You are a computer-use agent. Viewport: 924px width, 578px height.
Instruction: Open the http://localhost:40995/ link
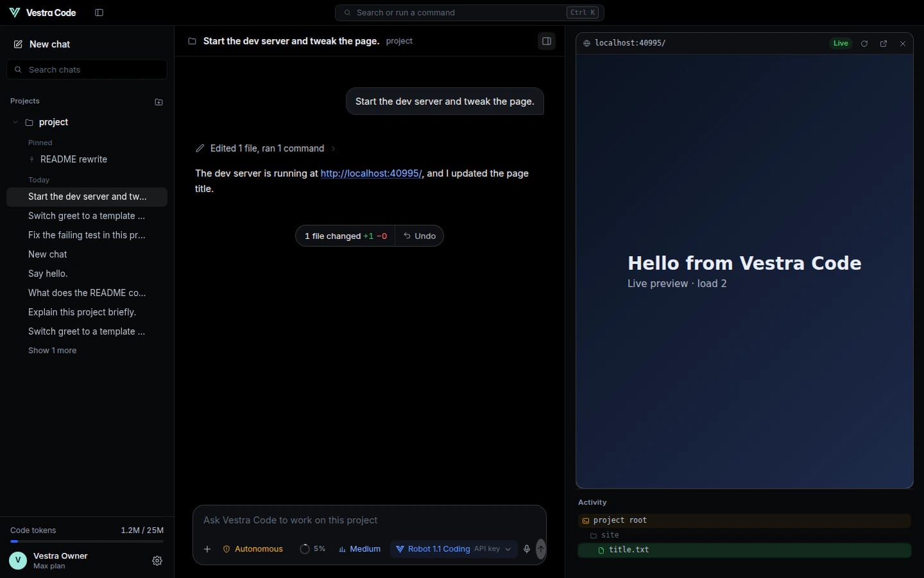(x=372, y=173)
